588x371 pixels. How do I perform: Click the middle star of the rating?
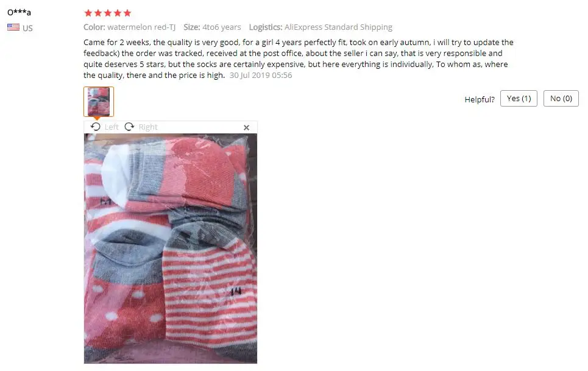click(108, 13)
